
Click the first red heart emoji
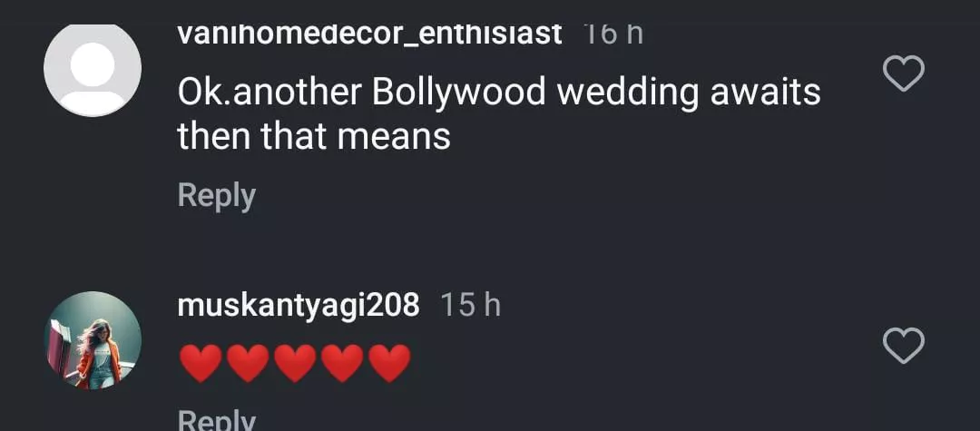201,363
